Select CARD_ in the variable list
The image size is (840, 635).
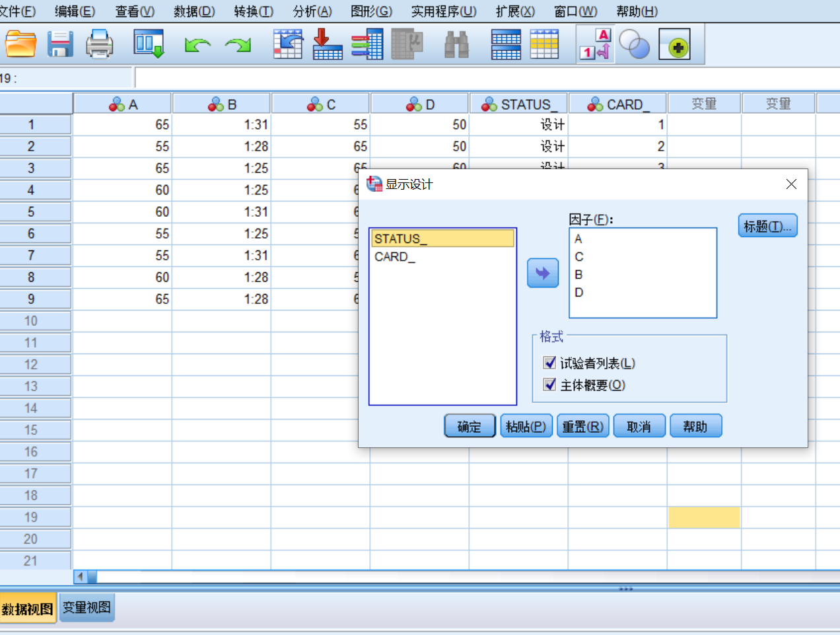click(x=395, y=257)
